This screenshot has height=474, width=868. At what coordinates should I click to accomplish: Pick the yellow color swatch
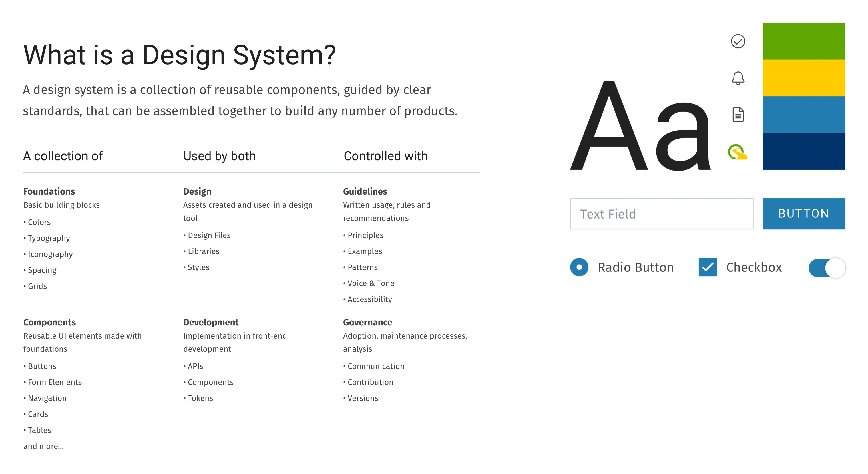coord(804,78)
